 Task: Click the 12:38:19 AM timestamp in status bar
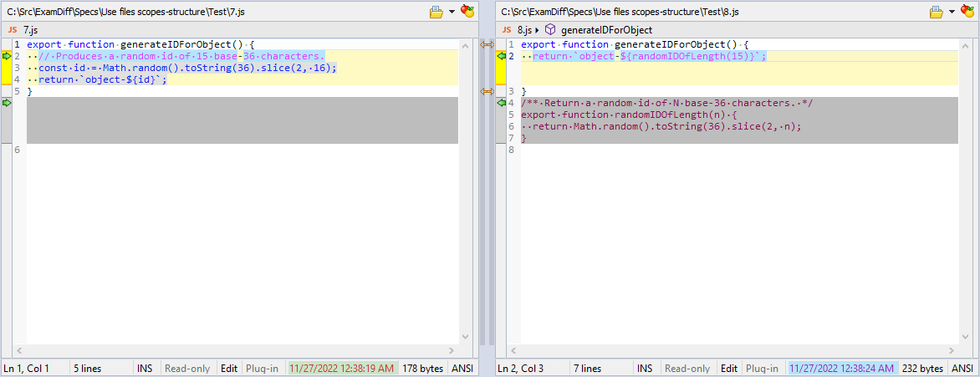[342, 369]
